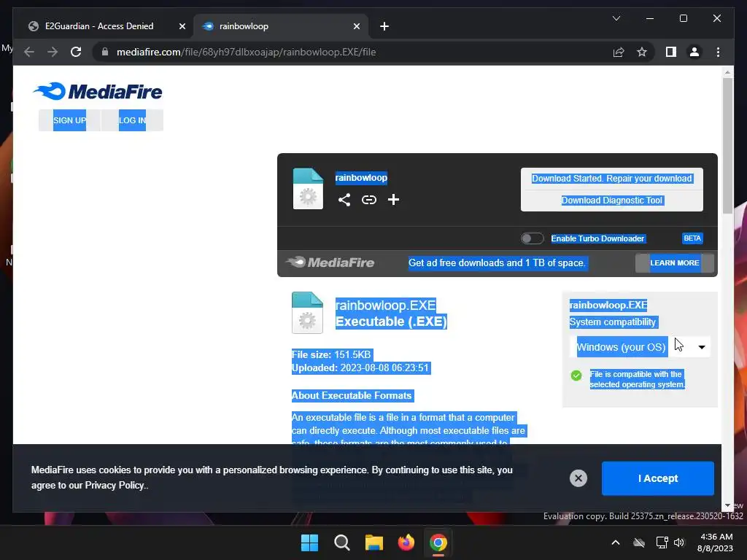Open File Explorer from the taskbar
This screenshot has width=747, height=560.
click(374, 542)
